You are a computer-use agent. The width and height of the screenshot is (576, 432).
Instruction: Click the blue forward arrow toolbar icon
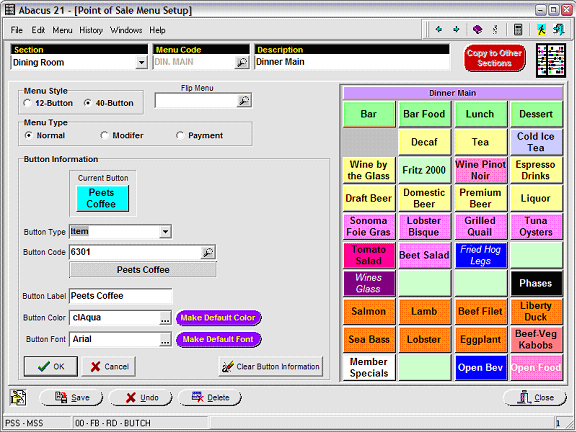pyautogui.click(x=456, y=29)
